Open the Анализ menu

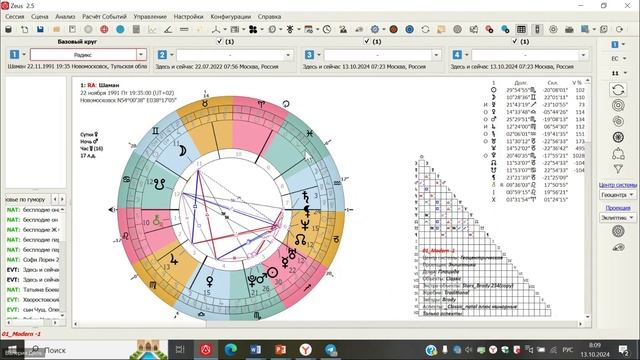[x=65, y=17]
